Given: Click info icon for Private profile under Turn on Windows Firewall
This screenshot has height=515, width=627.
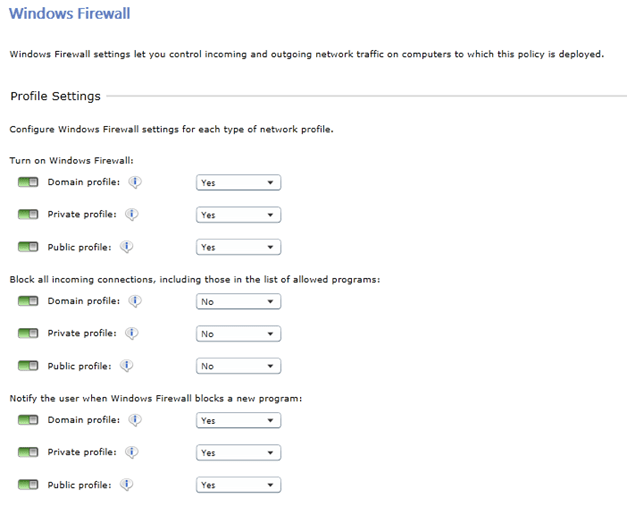Looking at the screenshot, I should pyautogui.click(x=132, y=214).
